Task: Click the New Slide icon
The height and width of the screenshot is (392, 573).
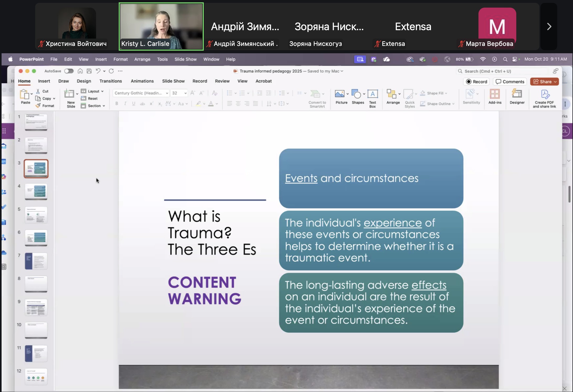Action: tap(69, 94)
